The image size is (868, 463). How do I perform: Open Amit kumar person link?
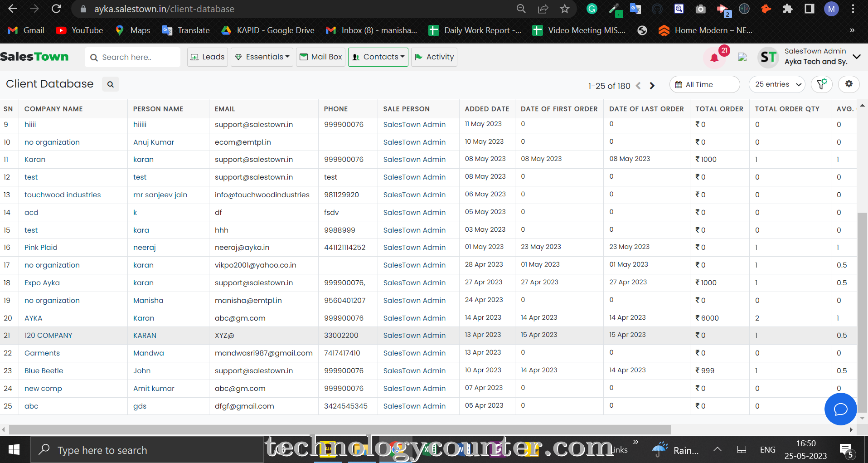(x=154, y=388)
